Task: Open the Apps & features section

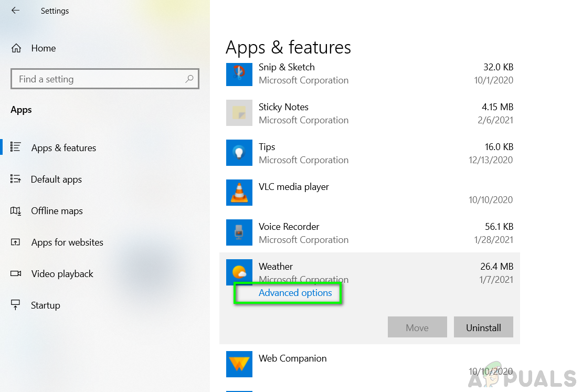Action: point(64,148)
